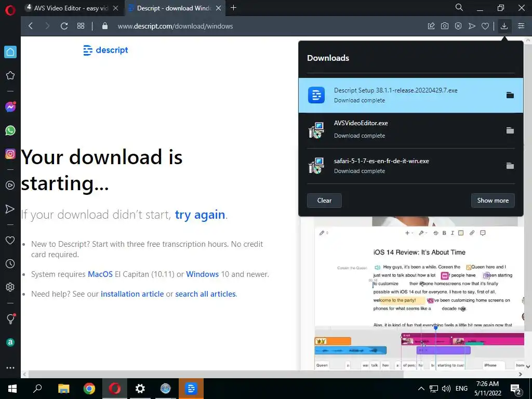532x399 pixels.
Task: Click Show more downloads
Action: click(493, 201)
